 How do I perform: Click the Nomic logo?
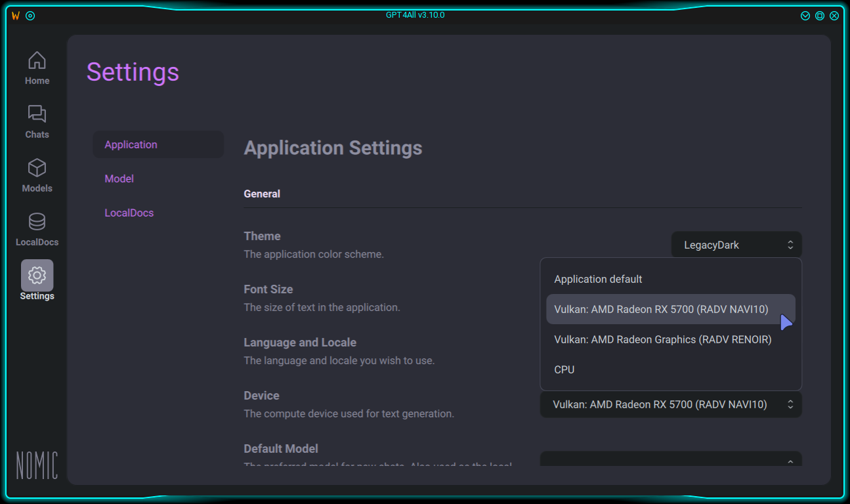(x=37, y=465)
